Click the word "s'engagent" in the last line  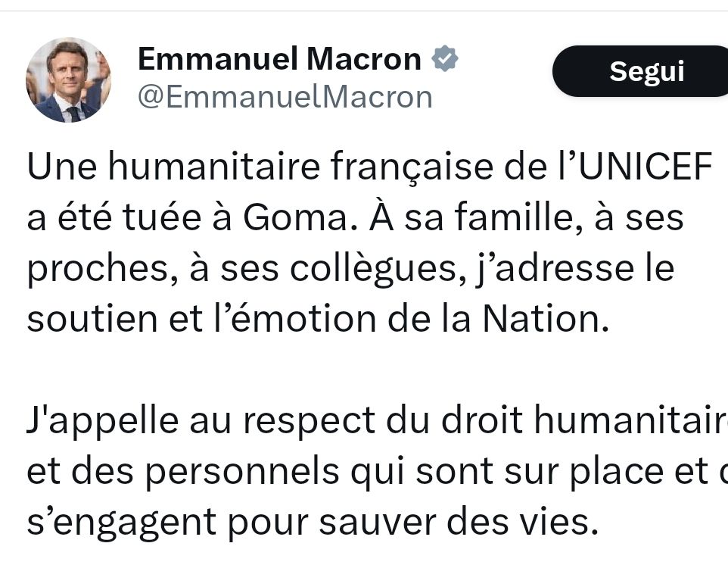tap(112, 523)
